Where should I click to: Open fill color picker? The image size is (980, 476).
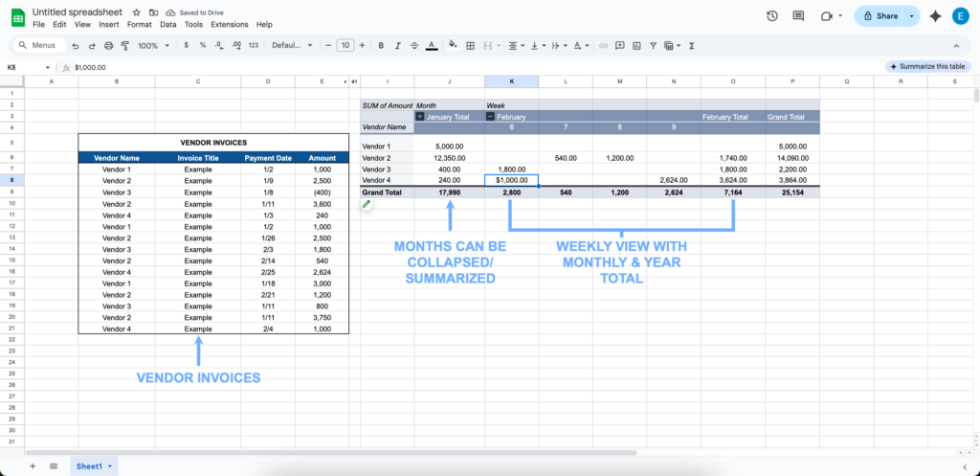(453, 46)
